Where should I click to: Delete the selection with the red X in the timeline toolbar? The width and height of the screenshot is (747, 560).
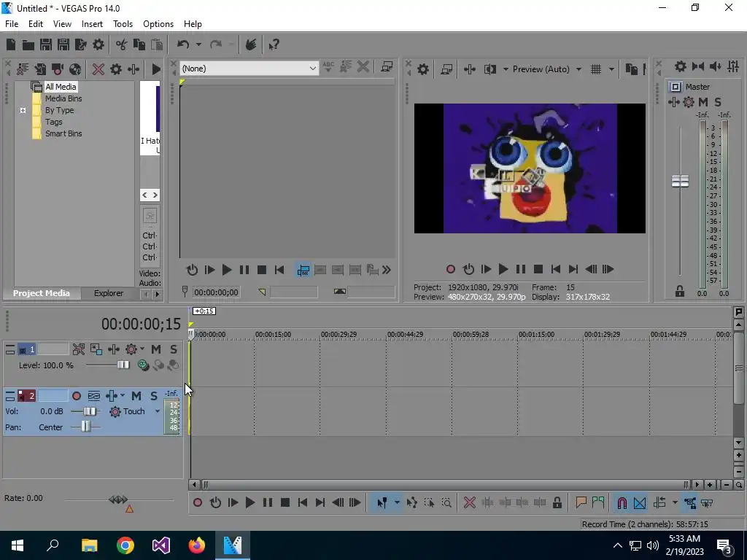pos(470,503)
